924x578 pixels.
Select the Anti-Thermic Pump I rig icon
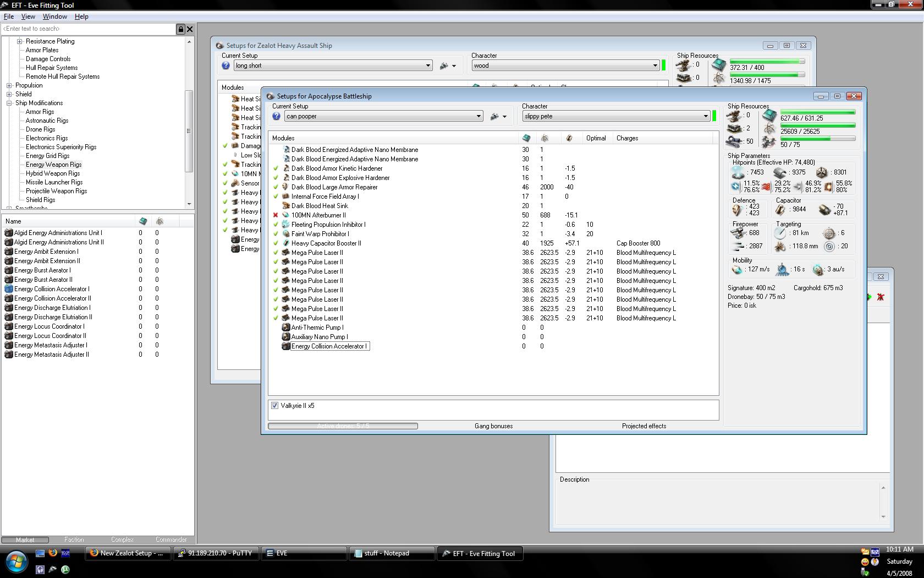285,328
